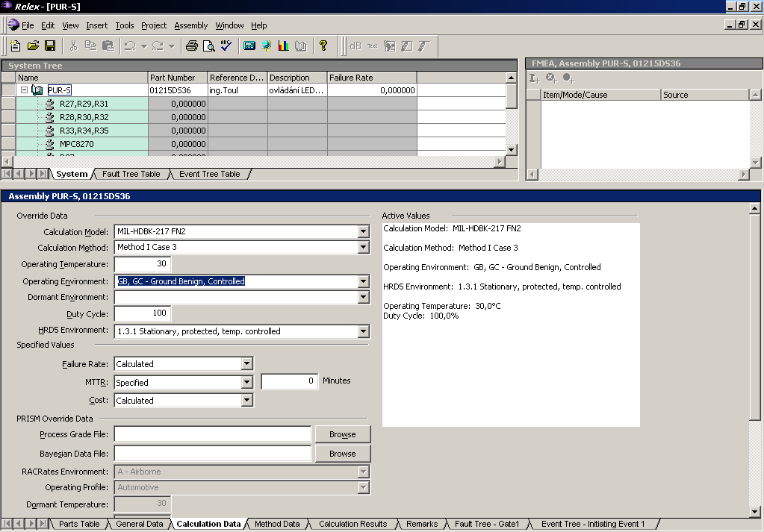Image resolution: width=764 pixels, height=532 pixels.
Task: Click the FMEA panel scroll right arrow
Action: (x=743, y=175)
